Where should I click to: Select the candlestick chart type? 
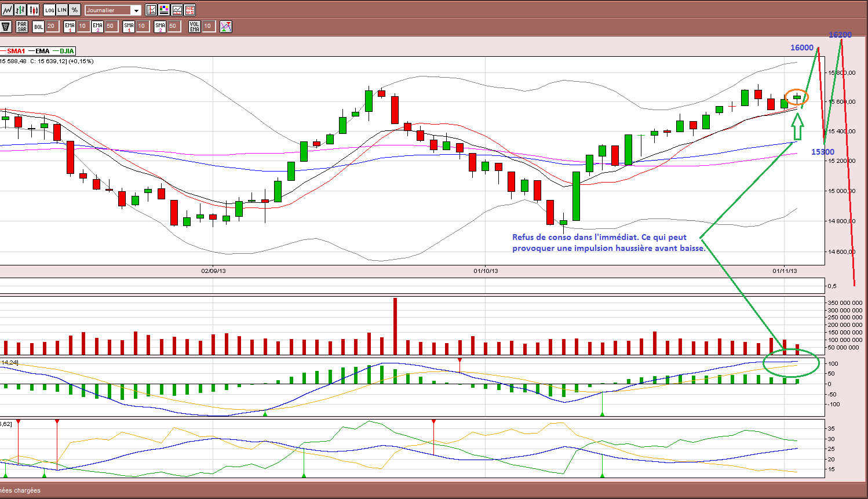(34, 10)
